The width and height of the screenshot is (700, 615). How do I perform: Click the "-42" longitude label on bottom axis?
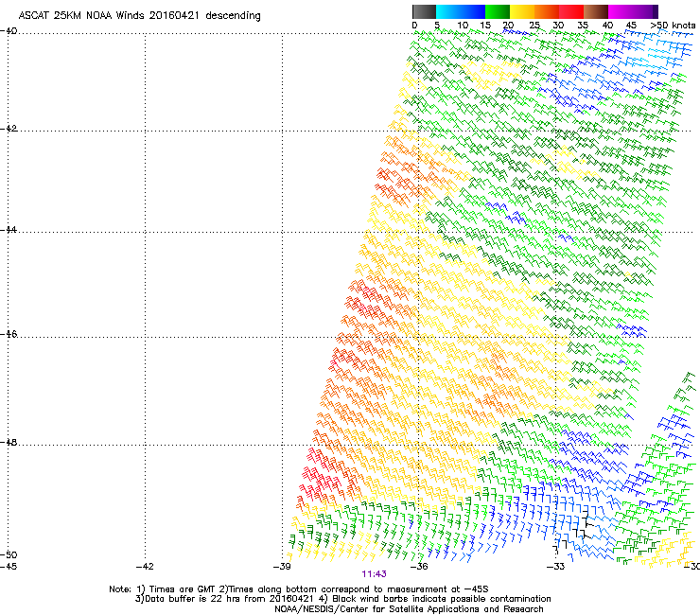(145, 567)
